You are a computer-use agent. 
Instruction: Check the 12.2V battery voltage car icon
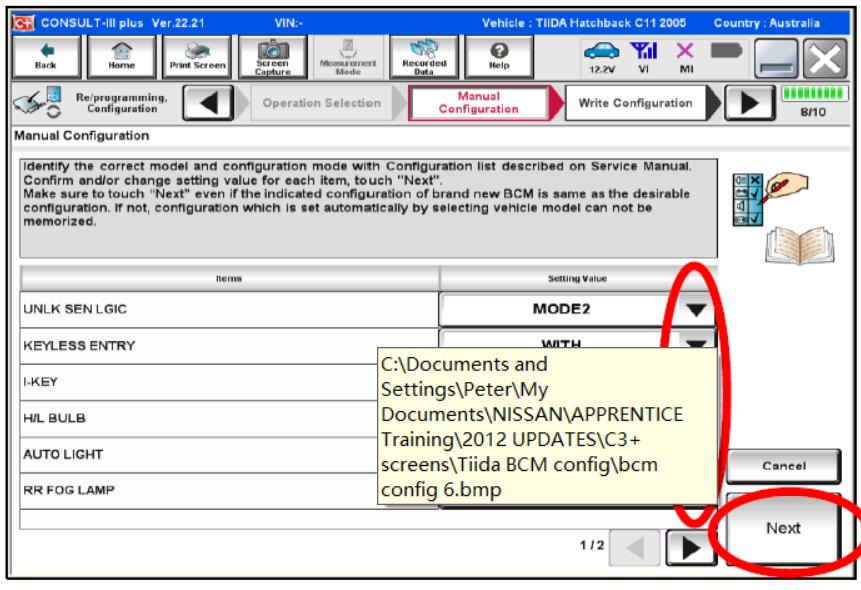click(x=602, y=58)
